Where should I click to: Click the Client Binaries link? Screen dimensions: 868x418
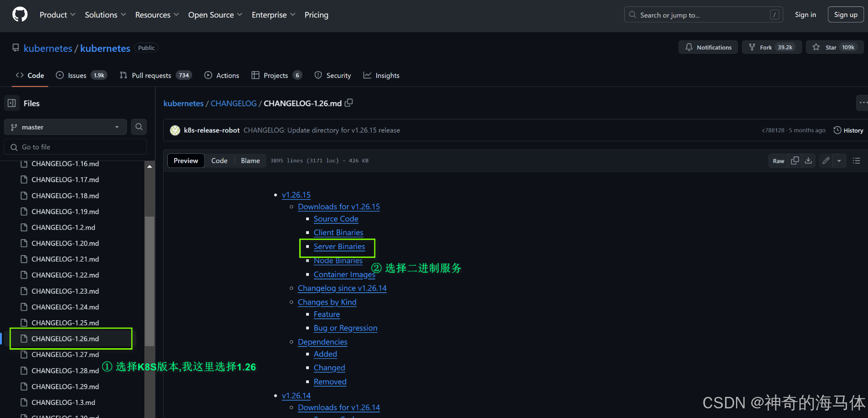click(x=338, y=233)
